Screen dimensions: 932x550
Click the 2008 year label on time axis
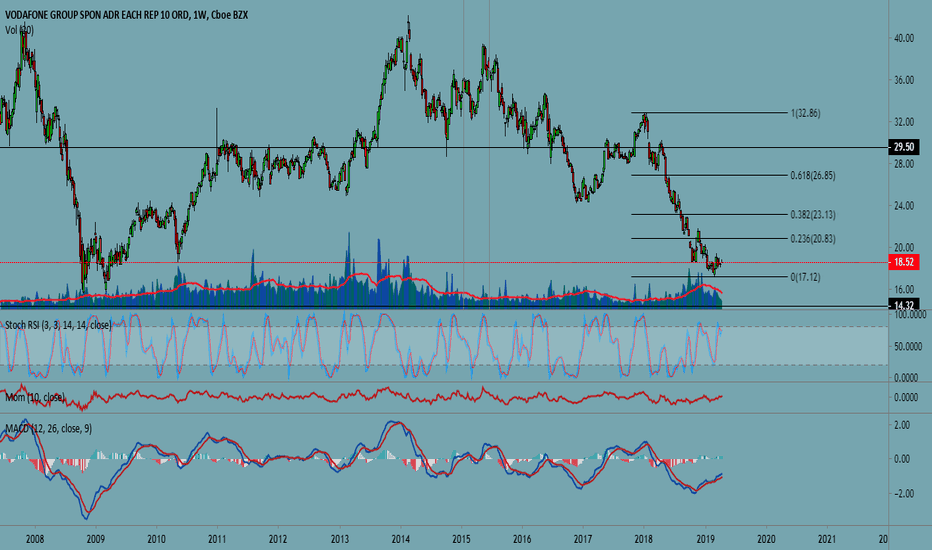coord(34,539)
